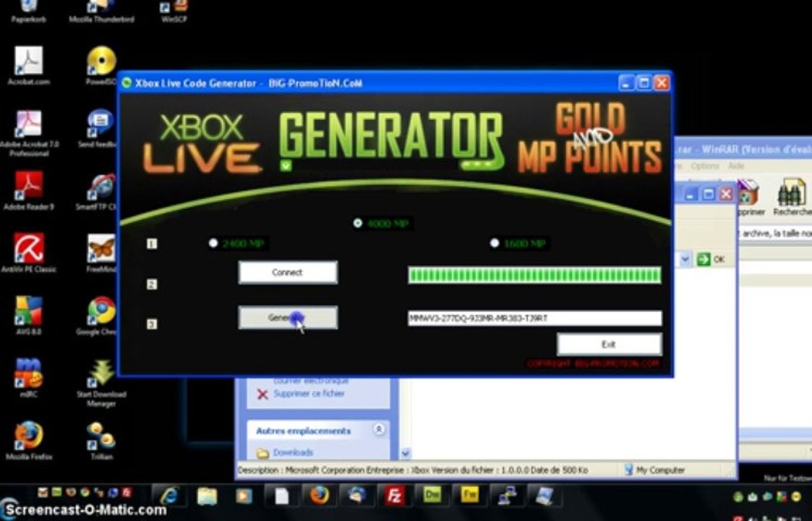Launch AntiVir PE Classic desktop icon
Image resolution: width=812 pixels, height=521 pixels.
click(x=28, y=253)
